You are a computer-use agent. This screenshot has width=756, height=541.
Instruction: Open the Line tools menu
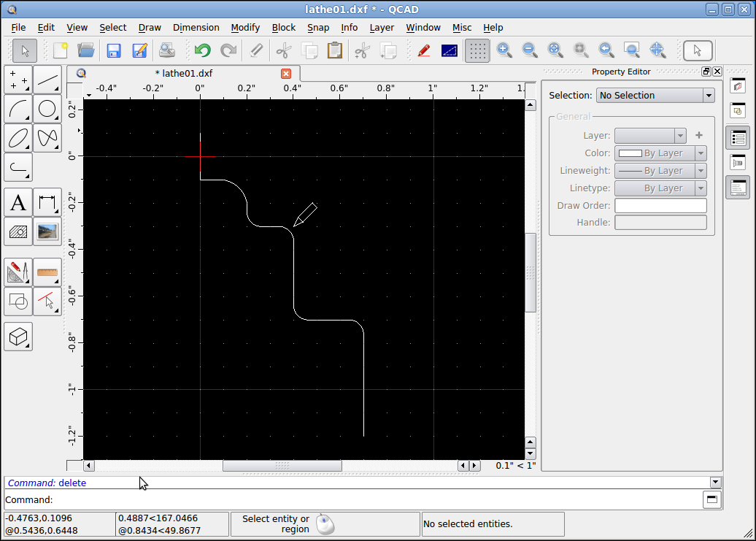click(x=47, y=80)
